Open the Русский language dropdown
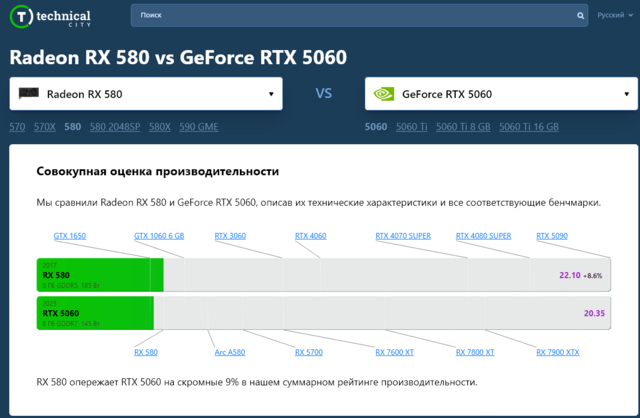Image resolution: width=640 pixels, height=418 pixels. point(614,16)
